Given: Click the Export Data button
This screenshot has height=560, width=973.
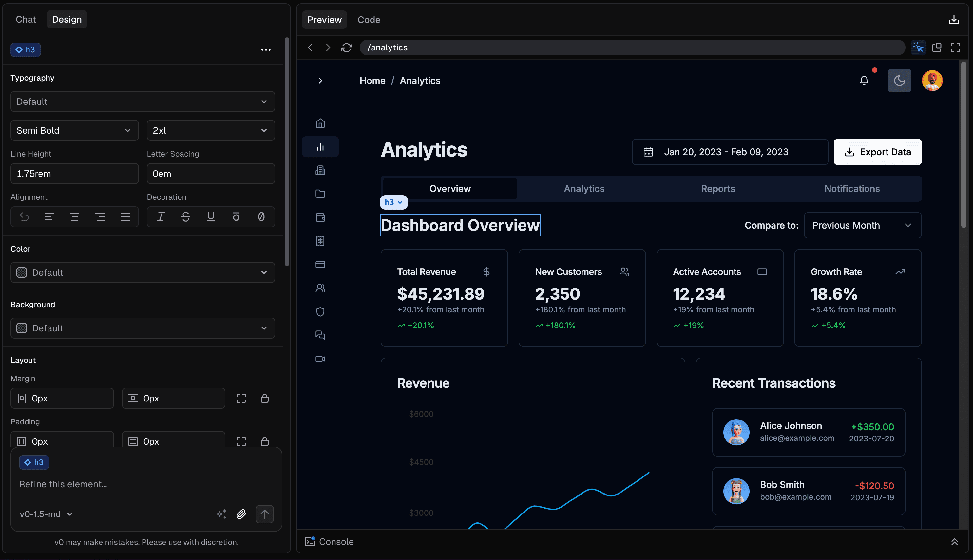Looking at the screenshot, I should point(877,152).
